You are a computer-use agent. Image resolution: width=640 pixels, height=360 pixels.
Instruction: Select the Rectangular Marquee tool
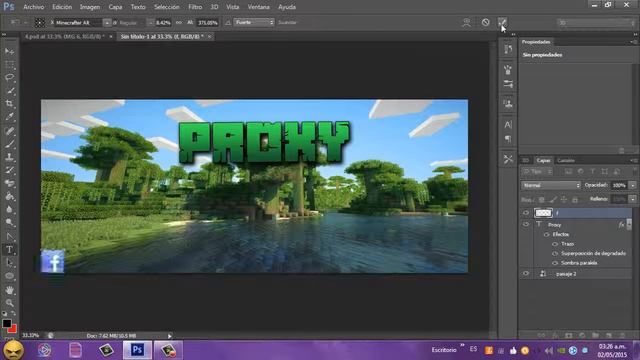click(9, 64)
